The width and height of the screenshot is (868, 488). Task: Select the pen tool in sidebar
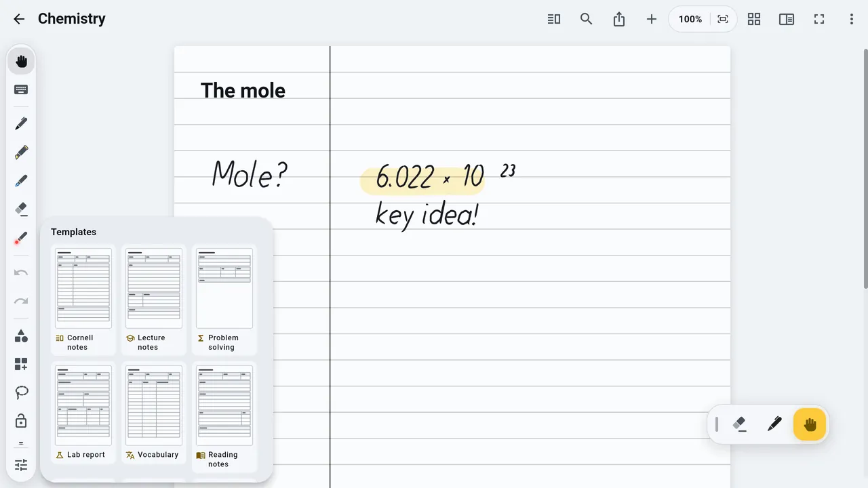[21, 123]
